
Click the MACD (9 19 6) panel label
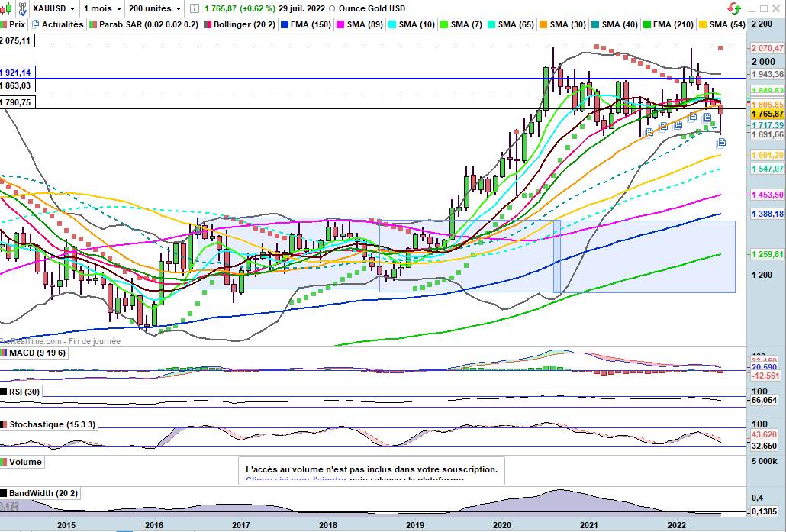tap(37, 353)
